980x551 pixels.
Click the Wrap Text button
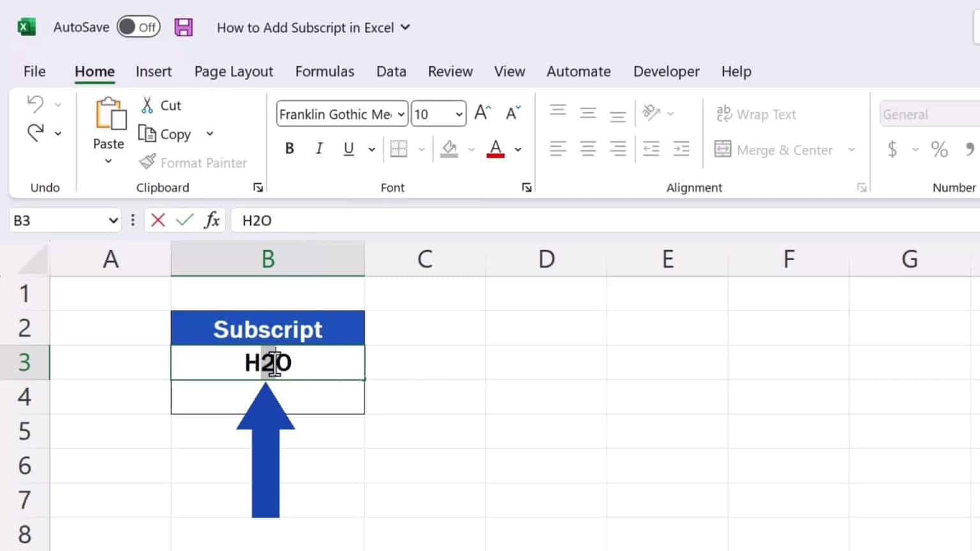pyautogui.click(x=757, y=114)
